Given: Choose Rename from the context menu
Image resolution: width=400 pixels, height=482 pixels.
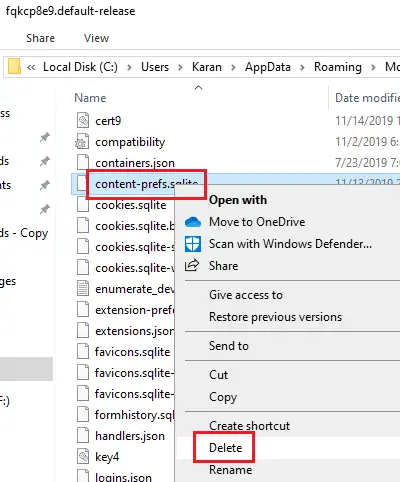Looking at the screenshot, I should (230, 470).
